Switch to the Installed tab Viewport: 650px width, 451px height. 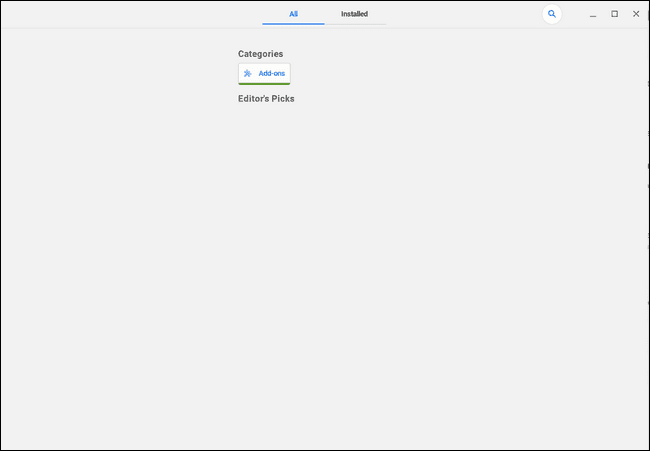coord(355,14)
